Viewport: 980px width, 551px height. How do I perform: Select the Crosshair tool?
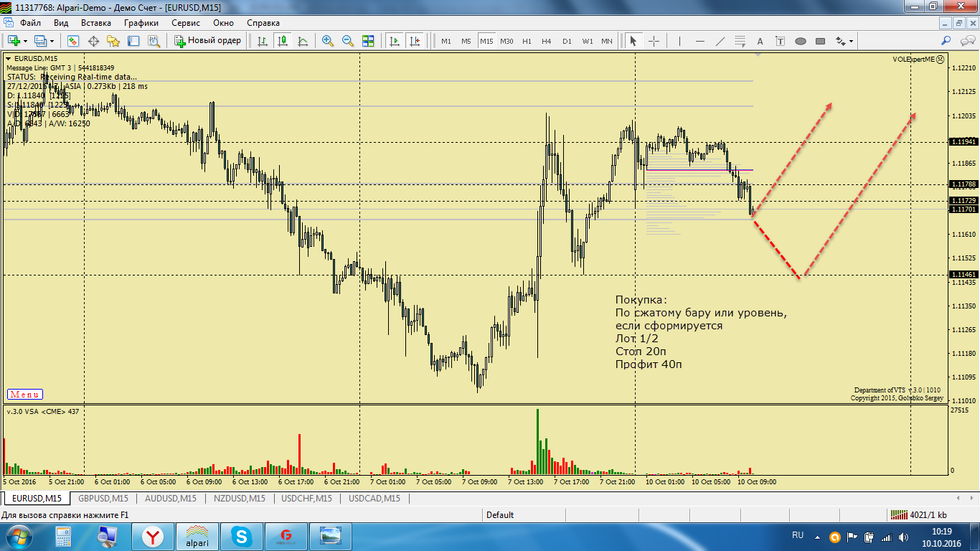coord(654,41)
